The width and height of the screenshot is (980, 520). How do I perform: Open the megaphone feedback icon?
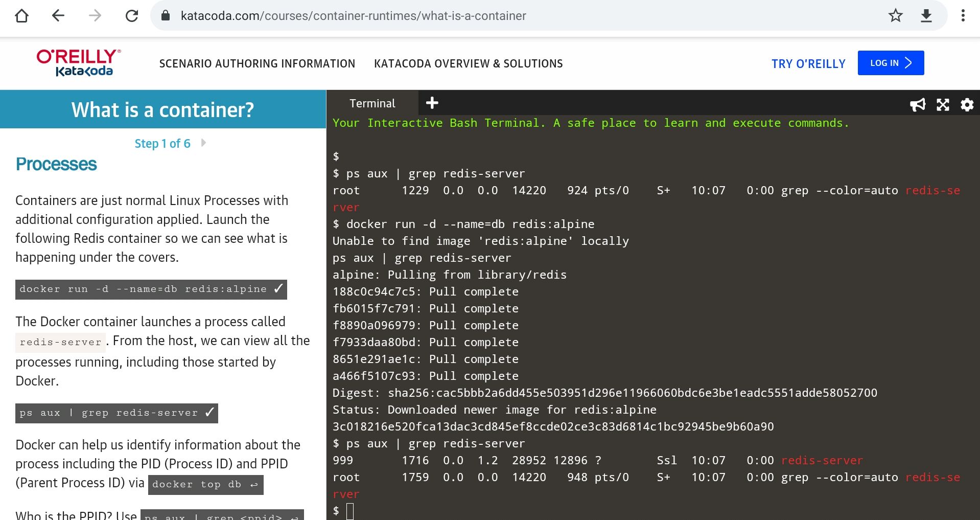918,105
